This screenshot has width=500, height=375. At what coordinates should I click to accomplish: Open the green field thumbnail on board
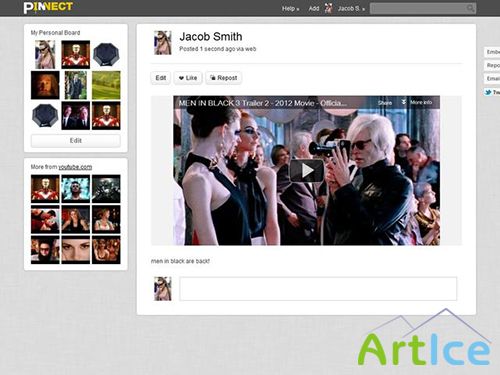pyautogui.click(x=106, y=85)
